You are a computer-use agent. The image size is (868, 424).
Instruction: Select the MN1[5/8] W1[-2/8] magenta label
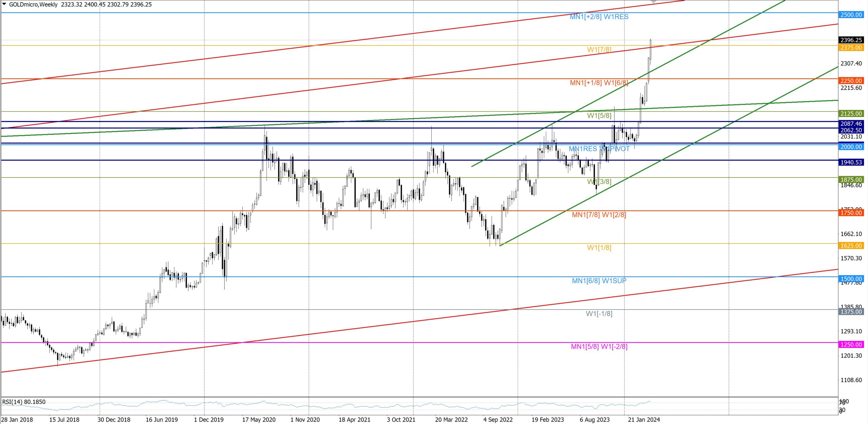tap(599, 347)
